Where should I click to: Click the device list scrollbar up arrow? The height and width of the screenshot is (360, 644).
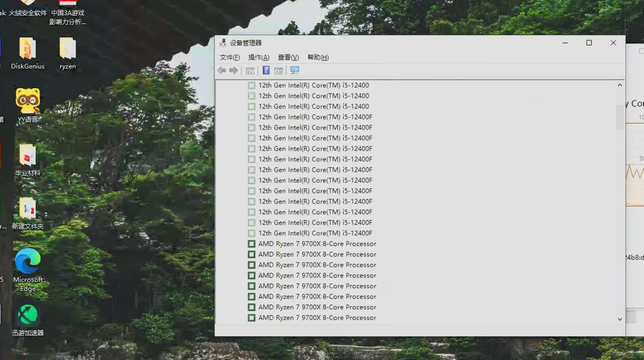pyautogui.click(x=620, y=85)
